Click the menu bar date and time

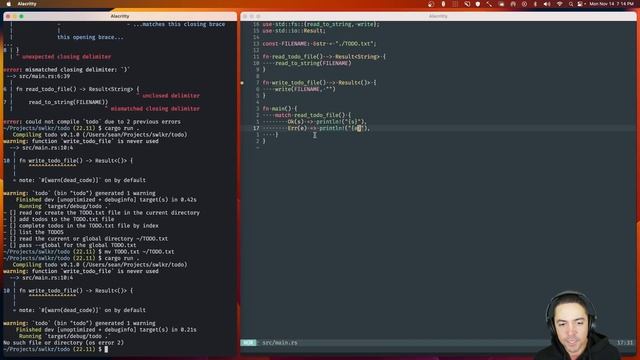point(611,4)
